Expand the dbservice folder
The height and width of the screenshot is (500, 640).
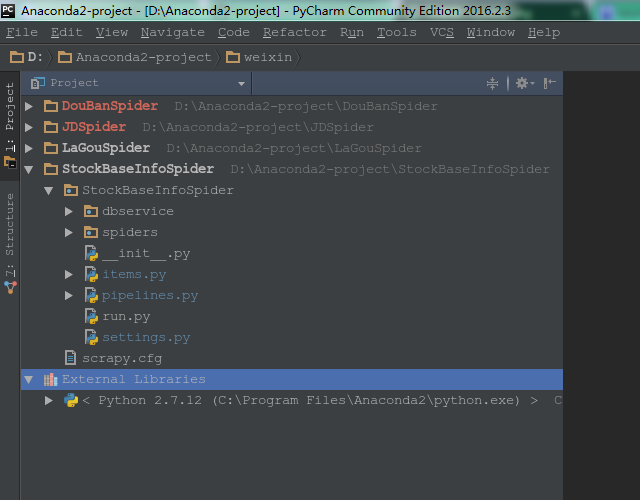coord(69,211)
